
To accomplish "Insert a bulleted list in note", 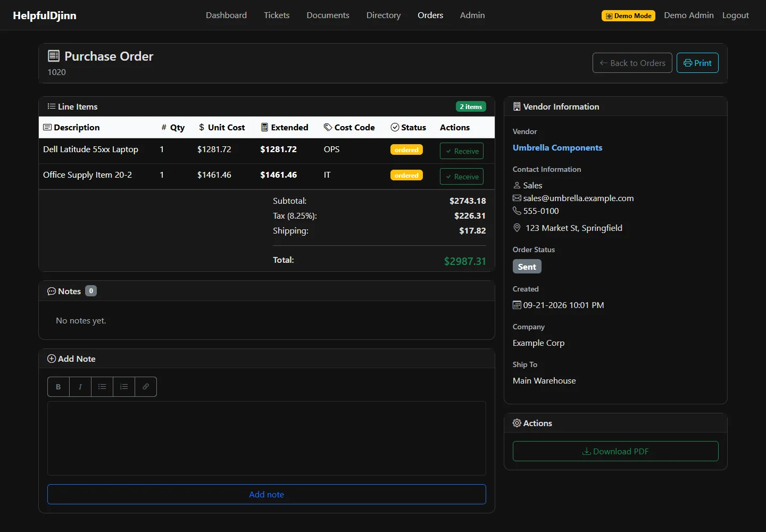I will [x=102, y=387].
